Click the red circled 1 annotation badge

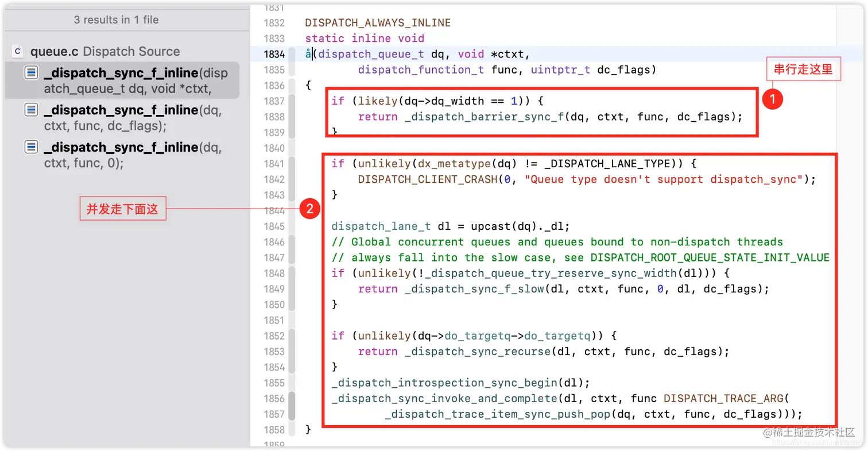click(x=773, y=99)
